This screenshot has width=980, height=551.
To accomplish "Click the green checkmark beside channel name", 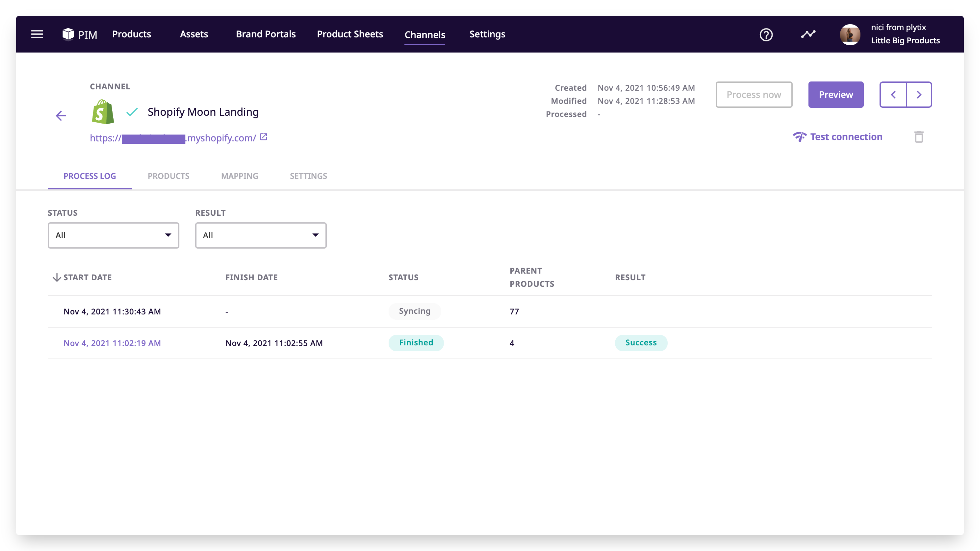I will (132, 112).
